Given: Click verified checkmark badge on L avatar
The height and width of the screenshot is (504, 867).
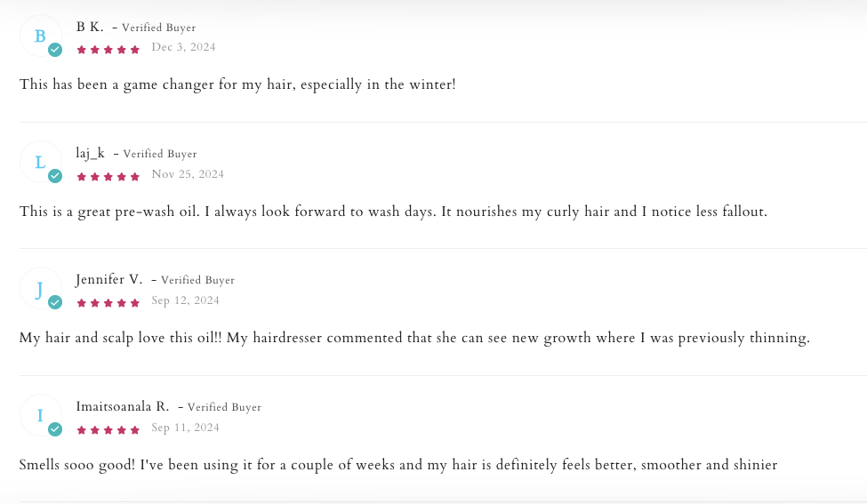Looking at the screenshot, I should tap(55, 176).
